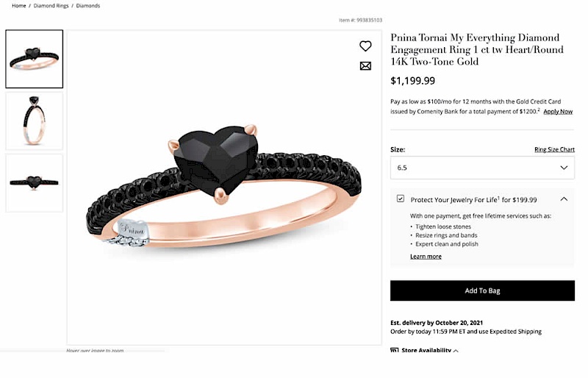Open the ring Size dropdown showing 6.5
Viewport: 588px width, 378px height.
482,168
